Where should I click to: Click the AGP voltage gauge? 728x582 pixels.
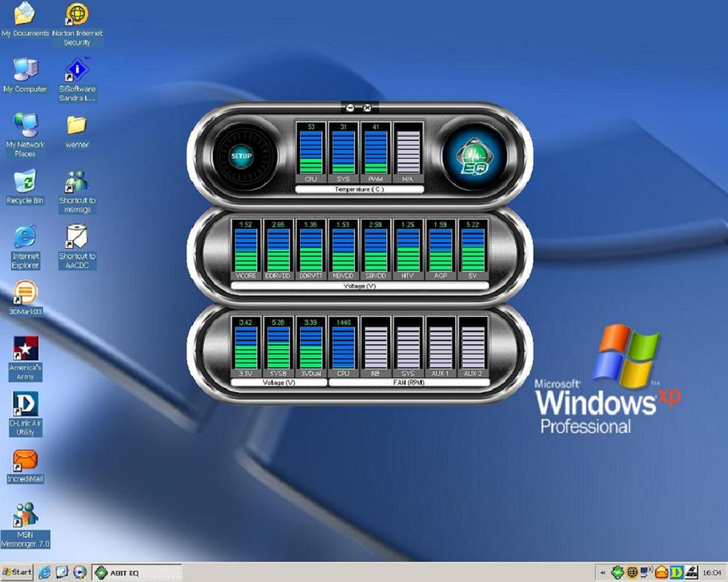(x=440, y=250)
